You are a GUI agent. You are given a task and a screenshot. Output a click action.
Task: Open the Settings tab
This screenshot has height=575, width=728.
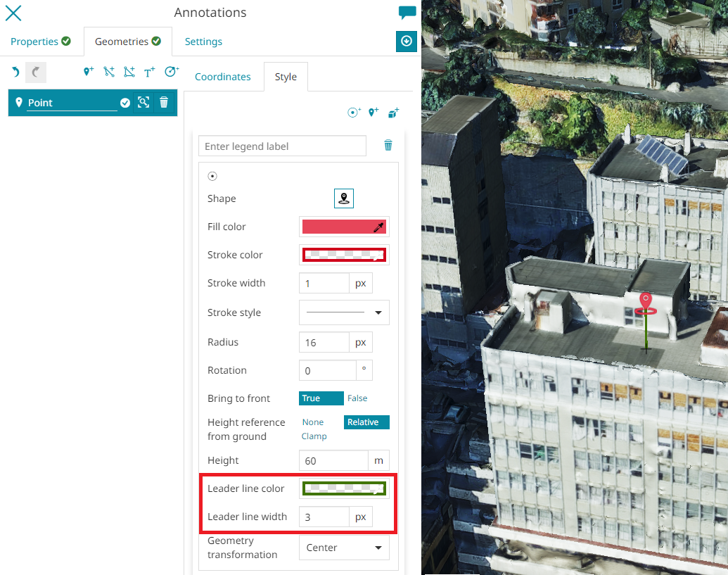[x=203, y=42]
